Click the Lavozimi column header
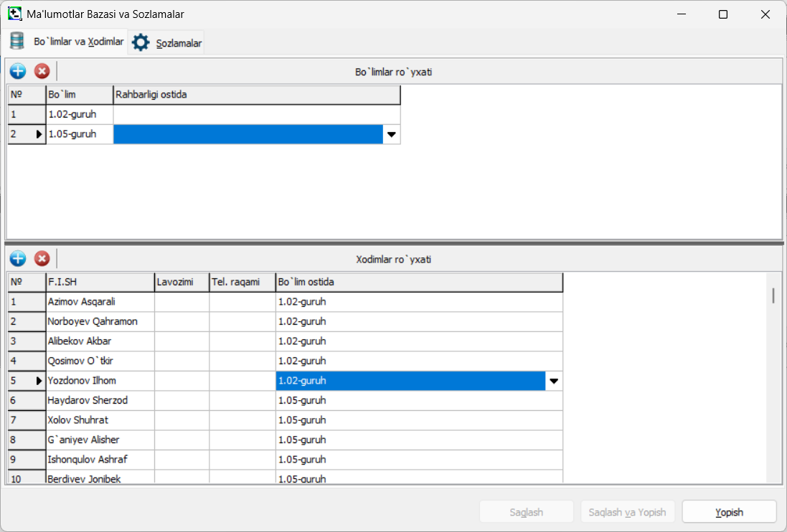Screen dimensions: 787x532 click(182, 282)
